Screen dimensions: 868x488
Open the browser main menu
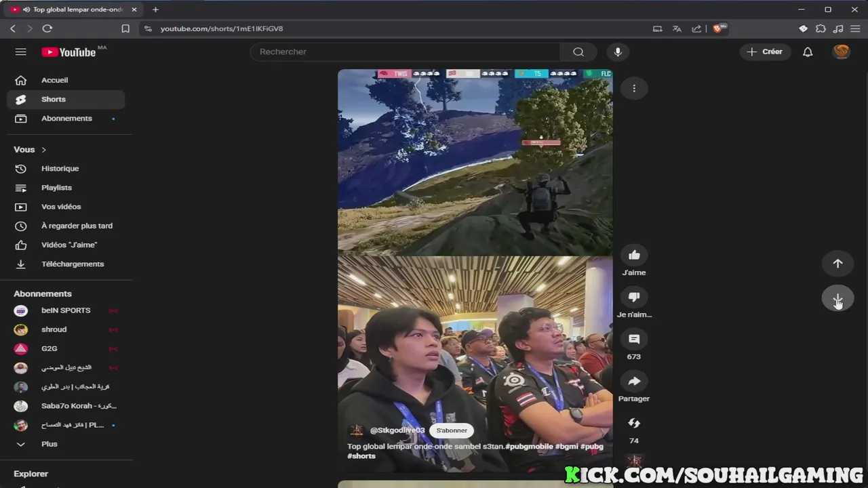click(x=856, y=28)
